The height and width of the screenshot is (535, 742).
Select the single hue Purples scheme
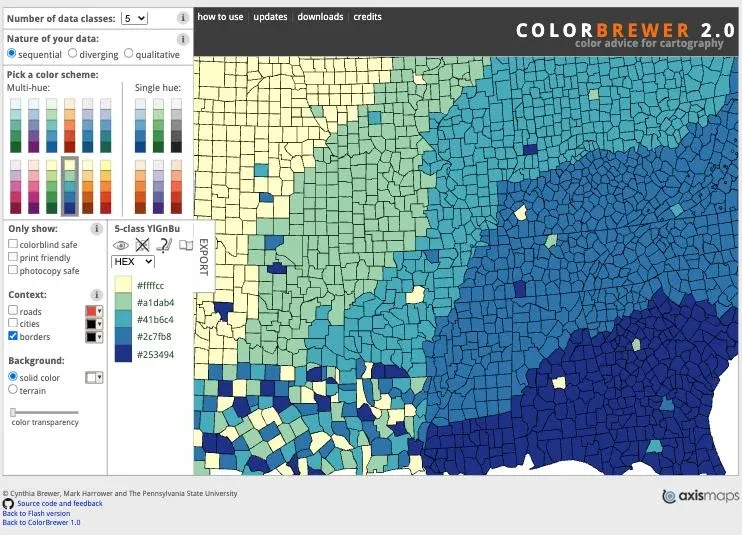(x=159, y=187)
